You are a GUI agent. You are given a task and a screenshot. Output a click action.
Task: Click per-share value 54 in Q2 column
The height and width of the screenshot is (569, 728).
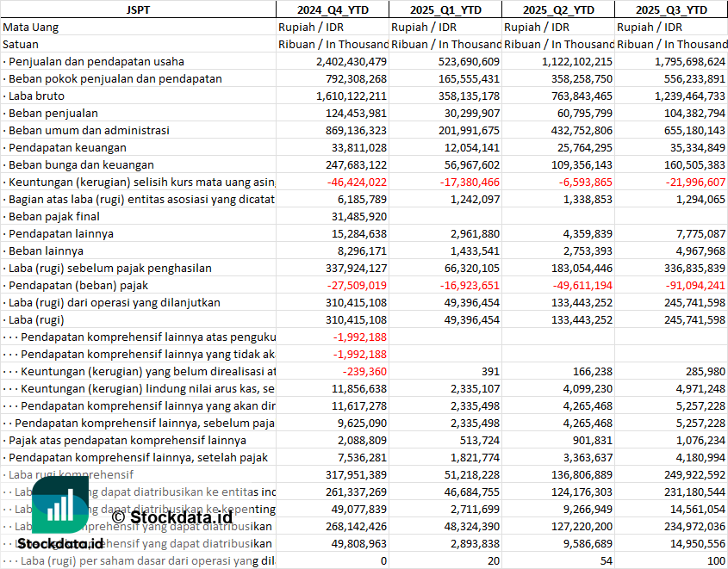pos(607,560)
